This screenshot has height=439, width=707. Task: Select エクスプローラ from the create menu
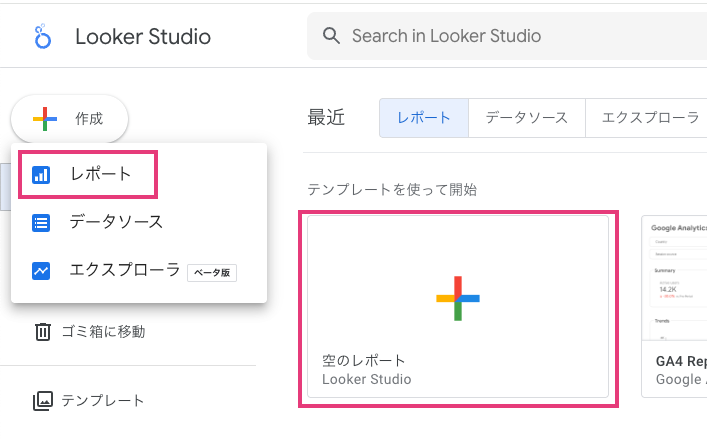(125, 270)
